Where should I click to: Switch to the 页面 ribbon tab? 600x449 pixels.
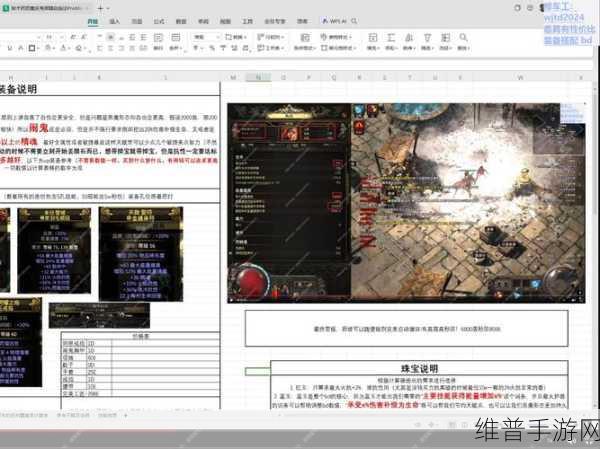[x=137, y=21]
